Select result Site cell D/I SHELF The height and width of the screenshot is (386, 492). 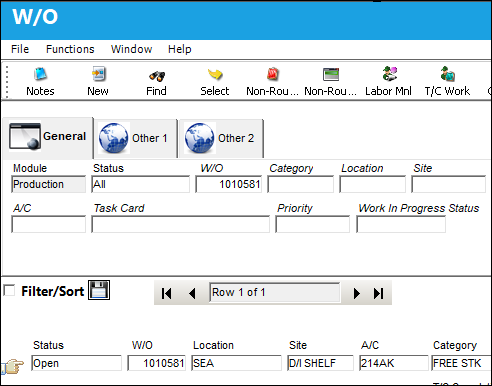320,363
